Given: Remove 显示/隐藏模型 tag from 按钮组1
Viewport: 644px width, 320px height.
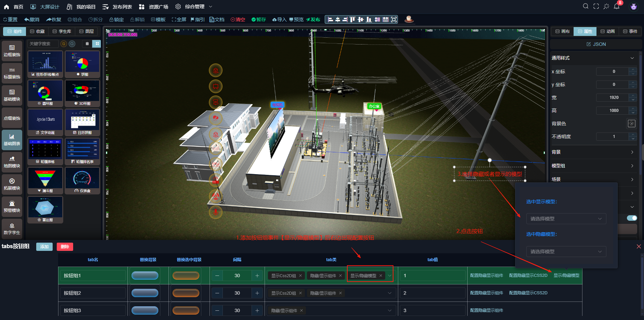Looking at the screenshot, I should pos(381,276).
